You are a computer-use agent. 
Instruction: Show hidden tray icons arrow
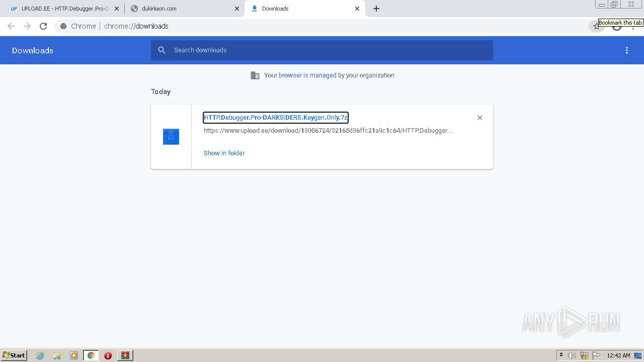[561, 355]
